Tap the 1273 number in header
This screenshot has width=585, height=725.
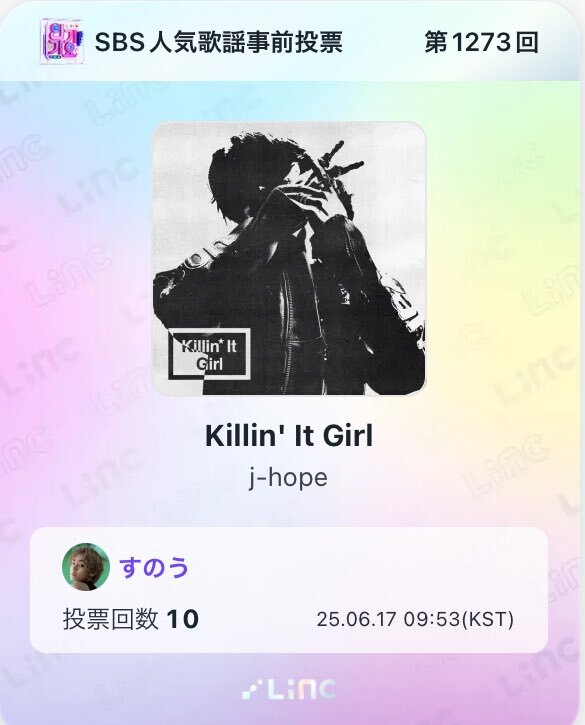pos(481,42)
